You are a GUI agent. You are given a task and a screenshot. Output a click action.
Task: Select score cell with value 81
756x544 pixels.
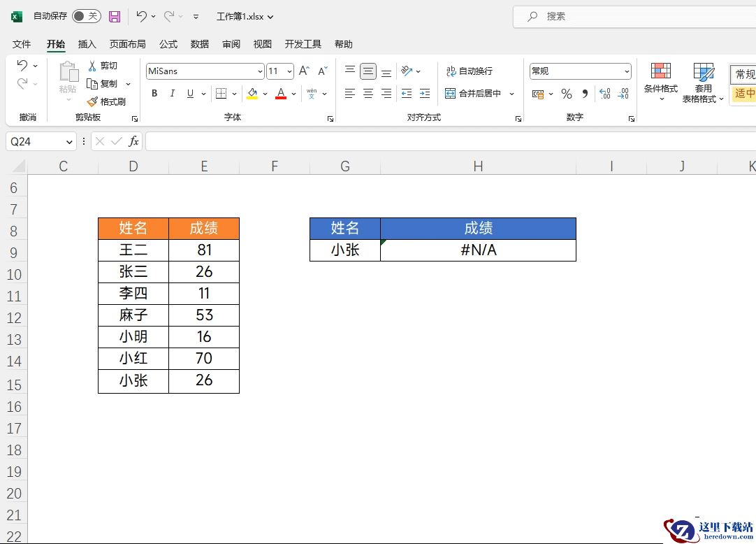(204, 250)
